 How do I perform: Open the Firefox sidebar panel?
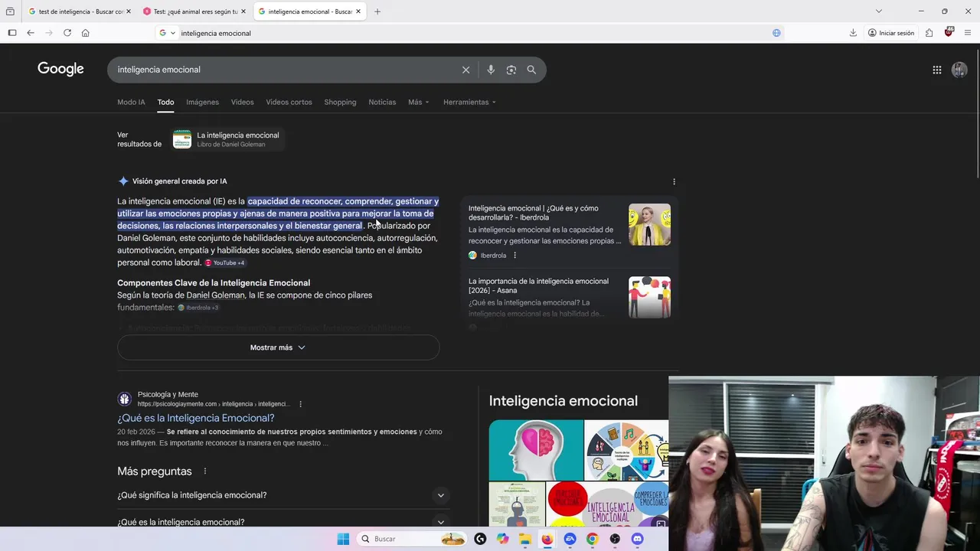pos(11,33)
